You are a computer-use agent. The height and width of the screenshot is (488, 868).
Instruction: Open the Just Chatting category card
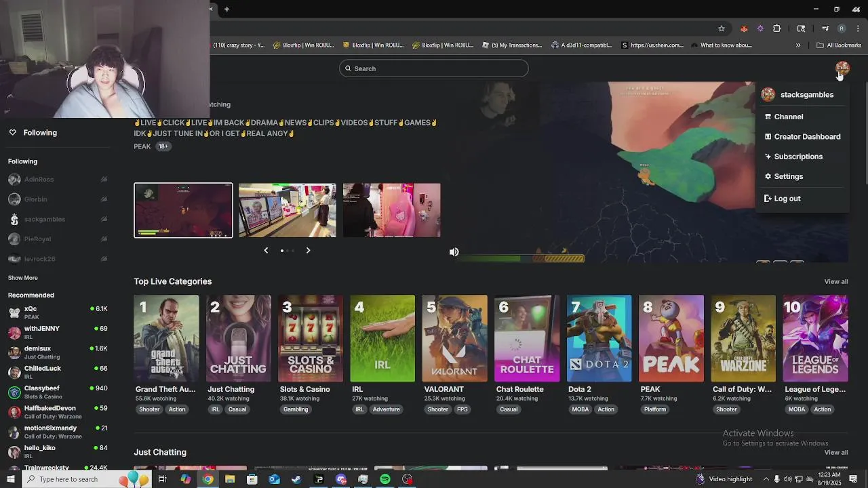pos(239,338)
